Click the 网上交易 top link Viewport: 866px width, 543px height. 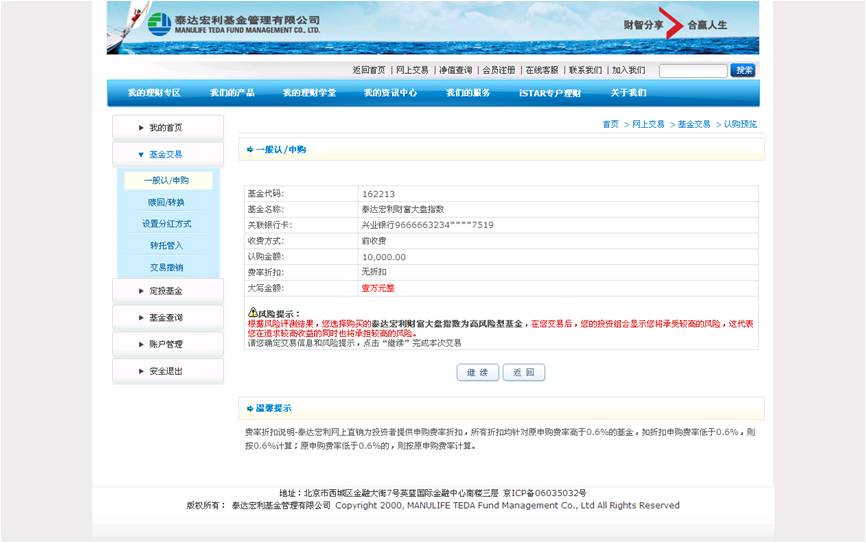pos(412,70)
